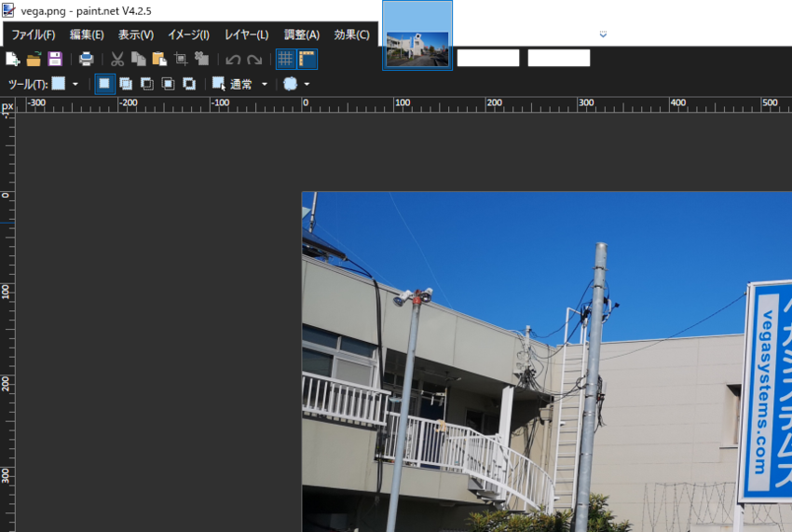This screenshot has height=532, width=792.
Task: Click the Cut scissors icon
Action: [117, 59]
